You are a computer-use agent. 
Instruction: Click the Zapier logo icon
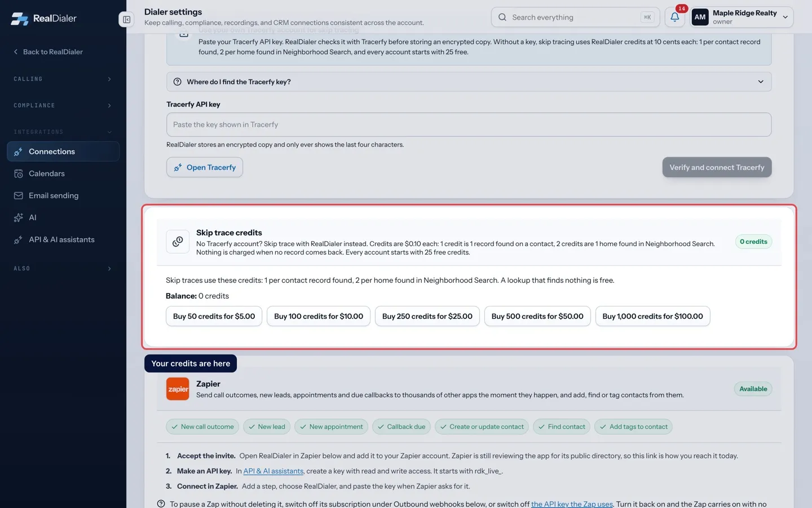pyautogui.click(x=178, y=389)
